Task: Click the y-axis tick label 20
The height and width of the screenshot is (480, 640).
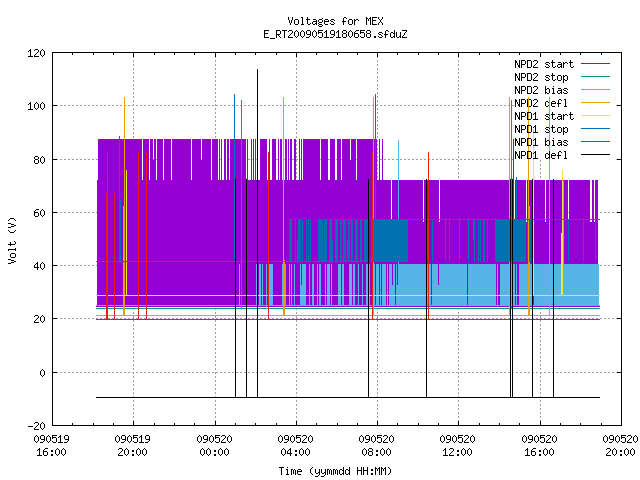Action: coord(39,319)
